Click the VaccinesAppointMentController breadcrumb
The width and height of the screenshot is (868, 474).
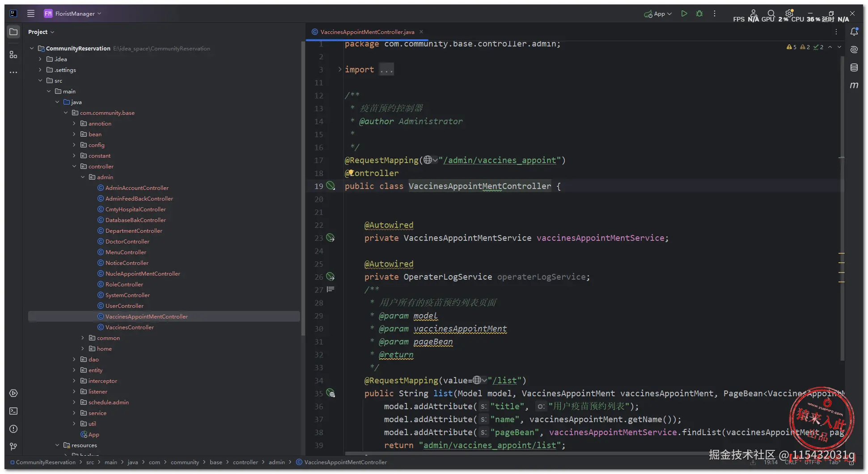pyautogui.click(x=345, y=462)
